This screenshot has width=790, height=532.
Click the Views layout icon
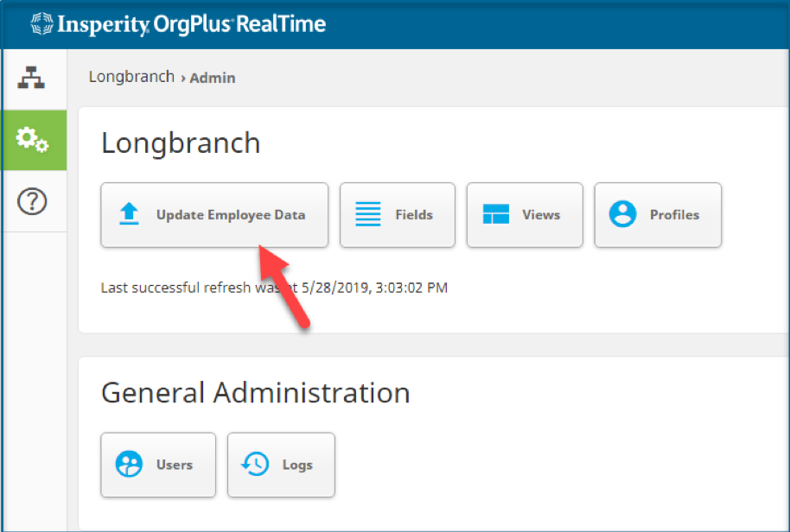[x=496, y=214]
